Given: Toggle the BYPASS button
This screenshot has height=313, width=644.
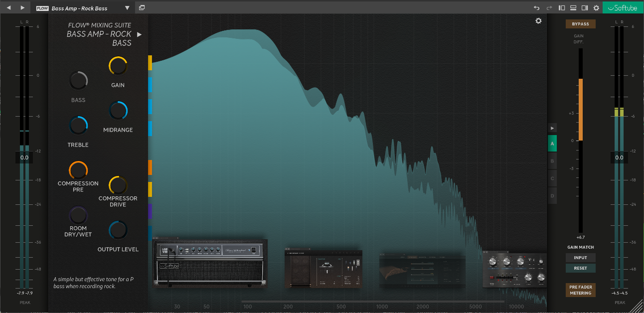Looking at the screenshot, I should 580,24.
